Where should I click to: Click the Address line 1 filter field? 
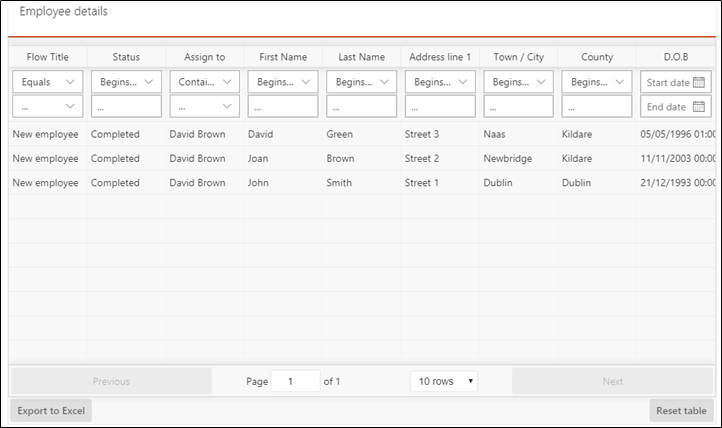pyautogui.click(x=440, y=106)
